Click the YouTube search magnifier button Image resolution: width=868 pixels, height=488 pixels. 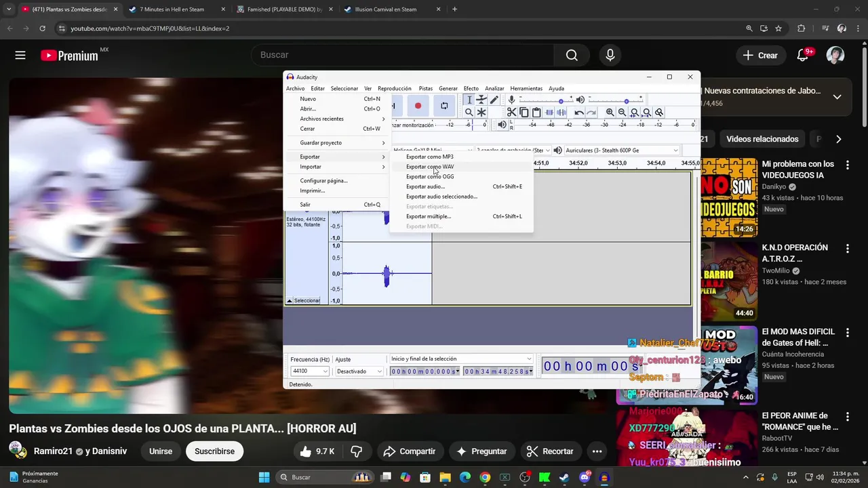coord(572,56)
